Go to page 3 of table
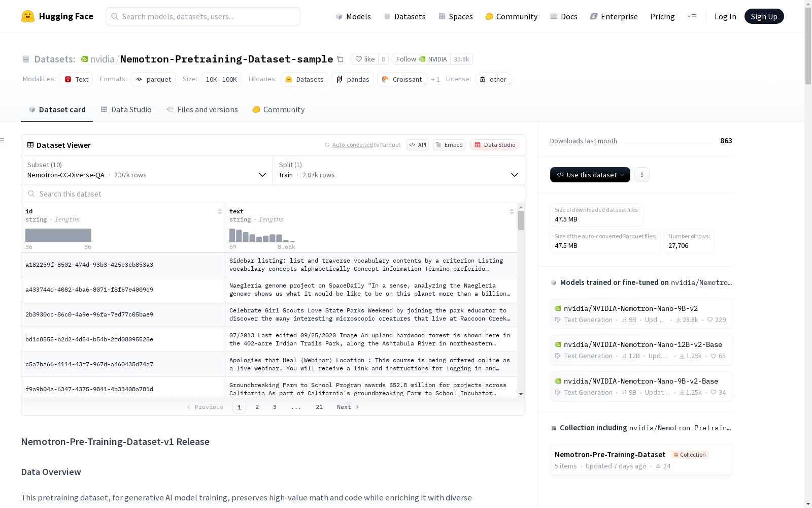Image resolution: width=812 pixels, height=508 pixels. [275, 407]
